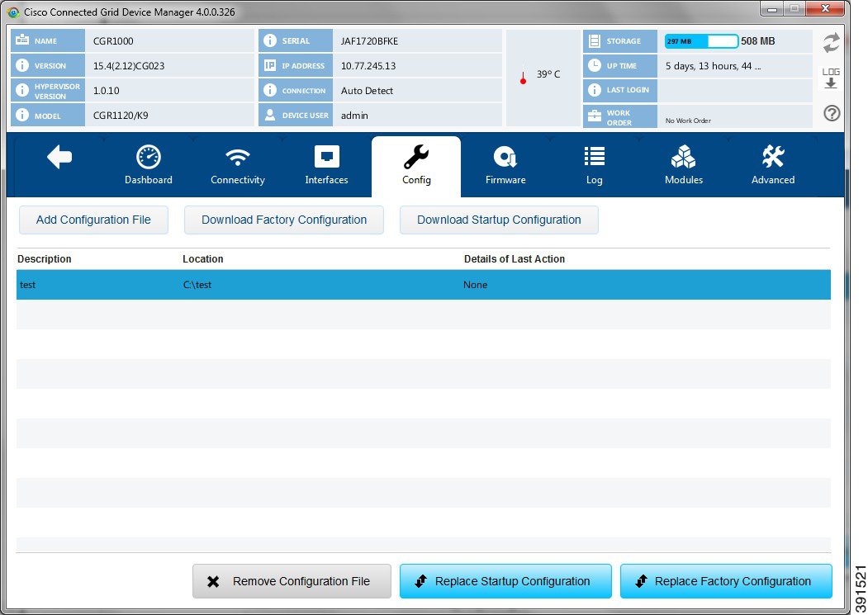
Task: Open the Interfaces port icon
Action: [x=326, y=157]
